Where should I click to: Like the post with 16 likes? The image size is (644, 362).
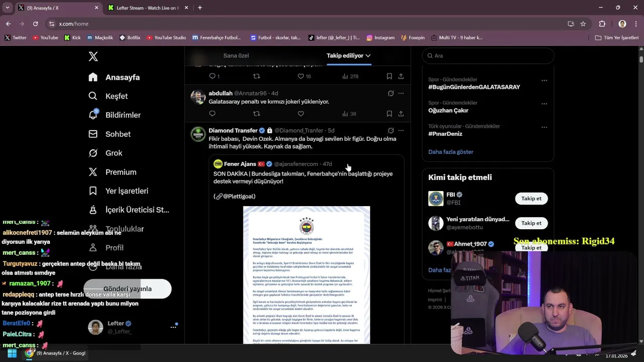pos(304,76)
